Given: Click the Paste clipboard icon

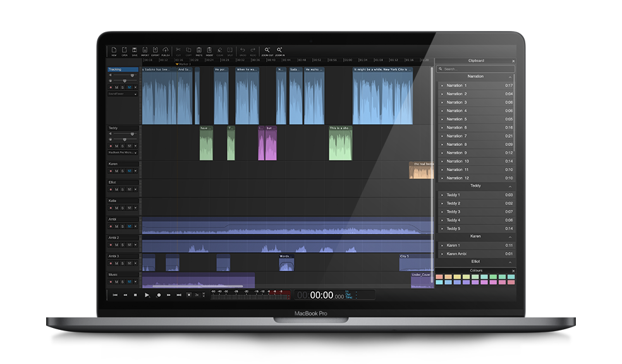Looking at the screenshot, I should (x=198, y=51).
